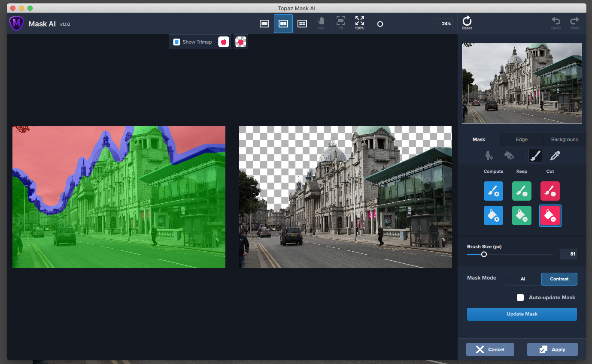Select the red Cut brush

click(x=550, y=191)
